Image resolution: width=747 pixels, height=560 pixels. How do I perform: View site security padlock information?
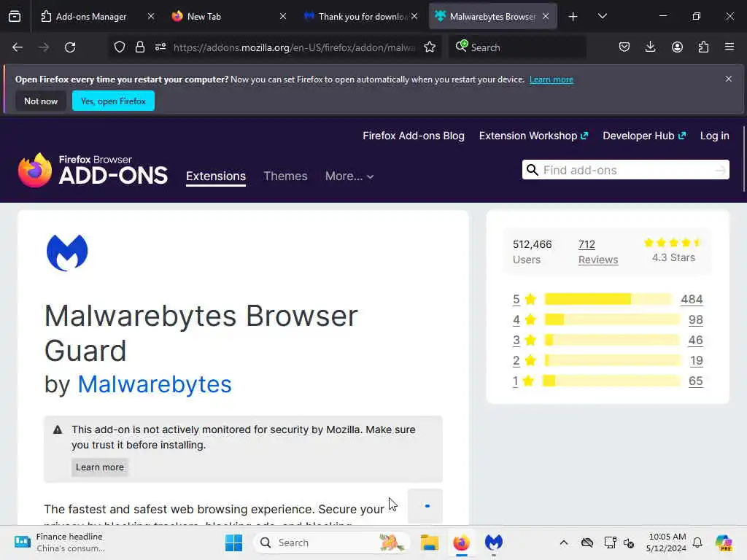click(139, 47)
